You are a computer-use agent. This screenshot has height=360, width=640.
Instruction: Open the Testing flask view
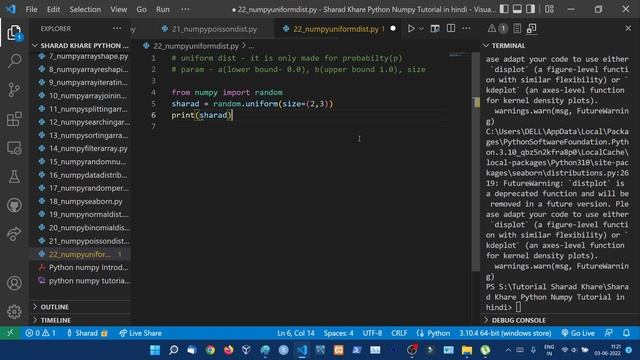(14, 176)
